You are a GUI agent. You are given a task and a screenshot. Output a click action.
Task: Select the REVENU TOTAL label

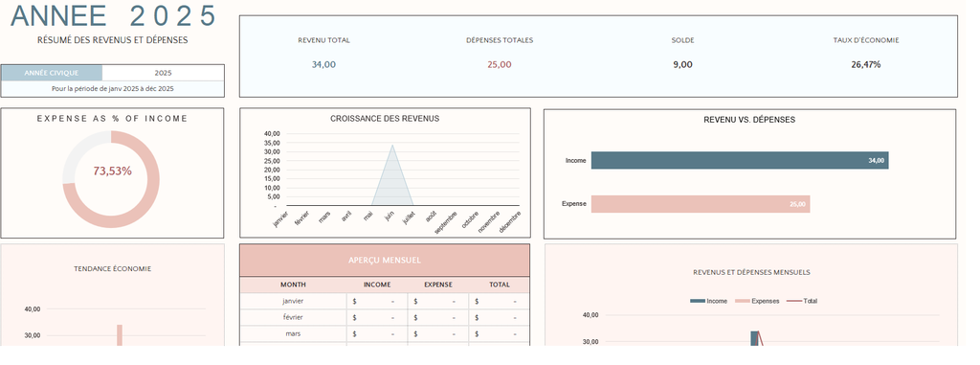click(323, 40)
